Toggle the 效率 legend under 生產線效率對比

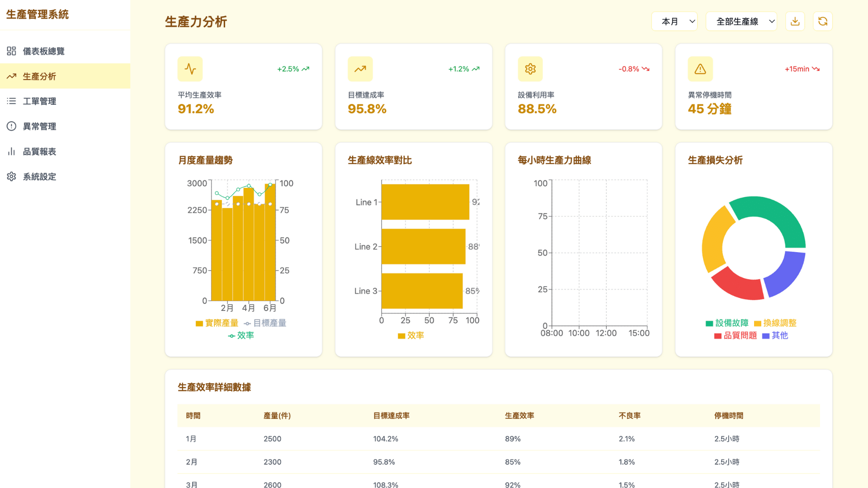tap(410, 335)
